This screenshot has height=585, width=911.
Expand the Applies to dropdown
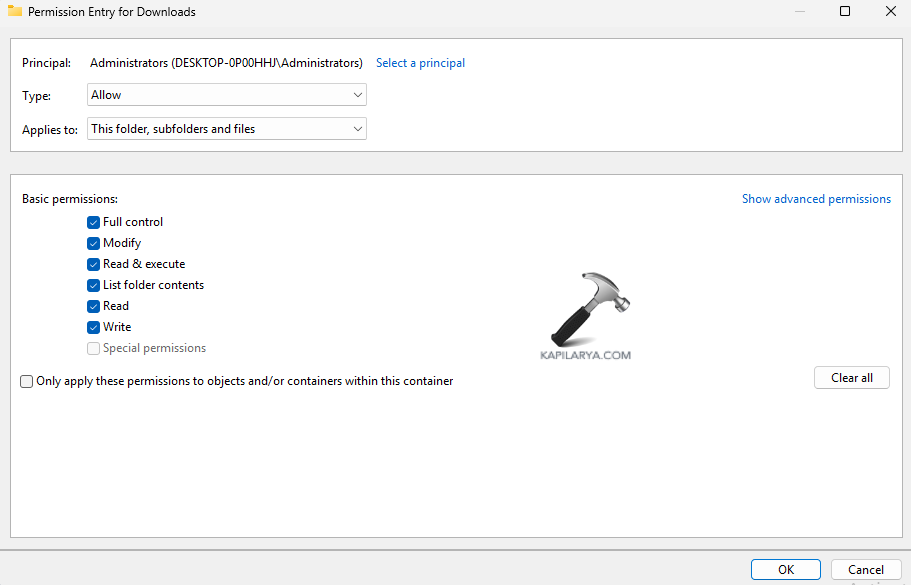[x=227, y=129]
